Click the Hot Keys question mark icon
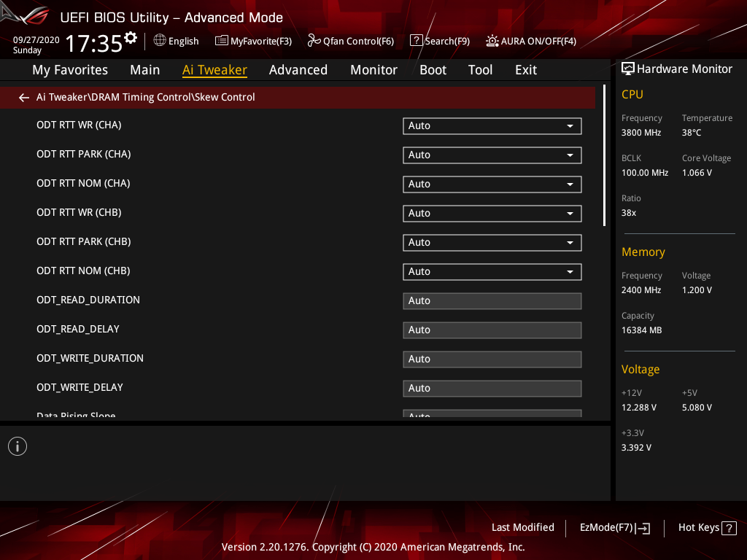747x560 pixels. tap(729, 528)
